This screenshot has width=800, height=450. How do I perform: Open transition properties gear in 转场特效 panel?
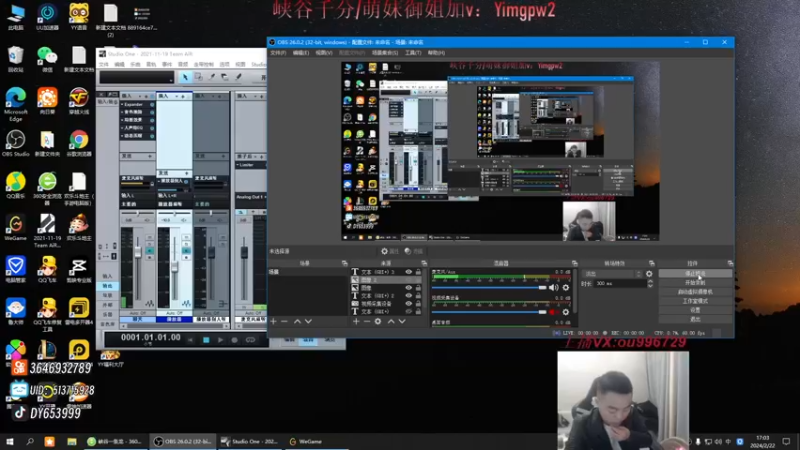point(649,274)
